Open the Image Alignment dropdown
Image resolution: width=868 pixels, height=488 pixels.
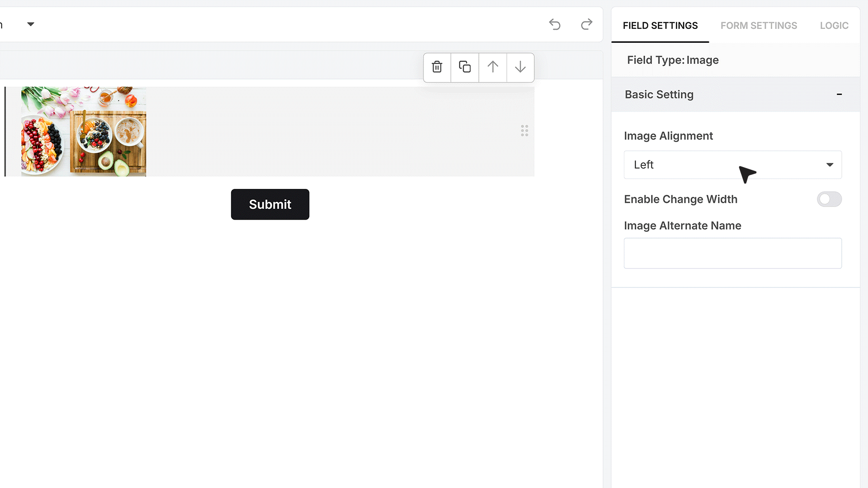[x=733, y=165]
